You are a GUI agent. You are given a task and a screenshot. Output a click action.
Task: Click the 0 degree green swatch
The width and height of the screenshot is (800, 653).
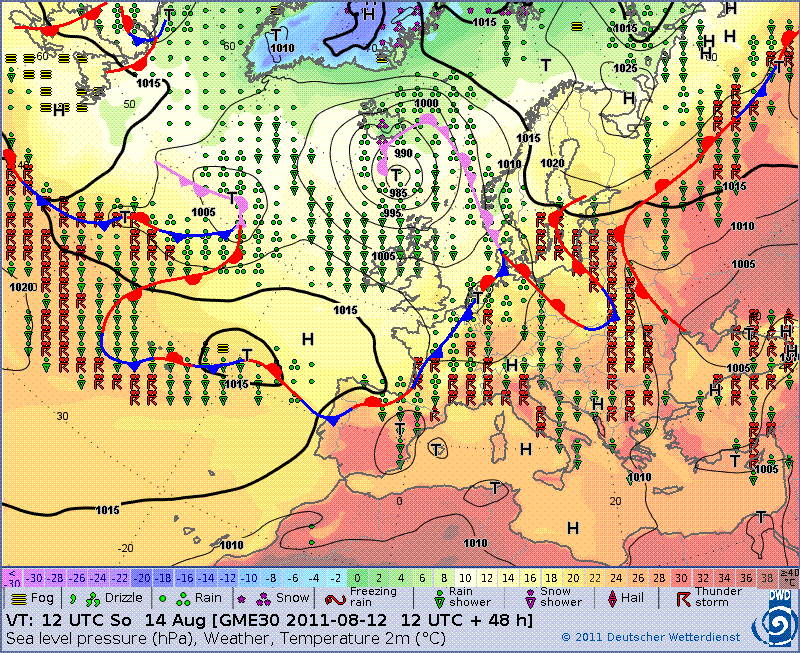[357, 579]
